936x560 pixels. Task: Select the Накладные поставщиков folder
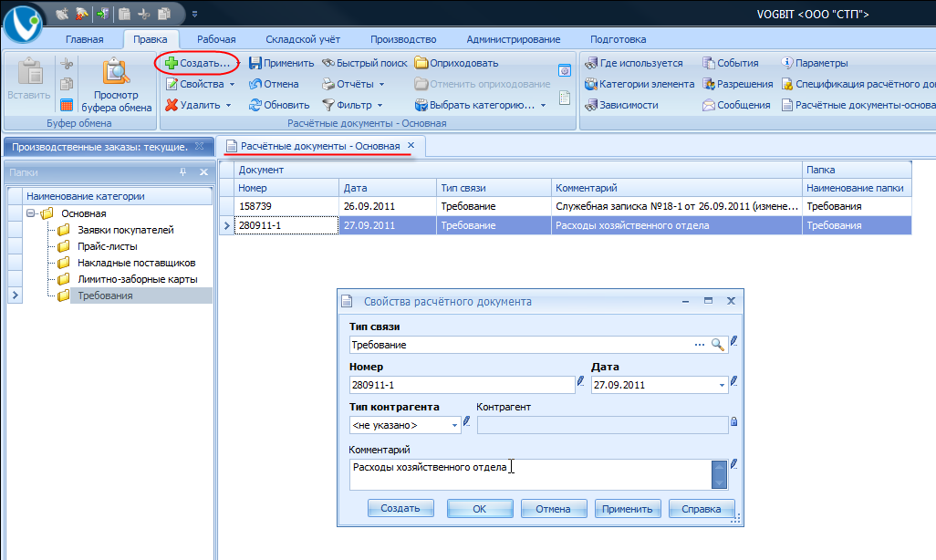point(137,263)
